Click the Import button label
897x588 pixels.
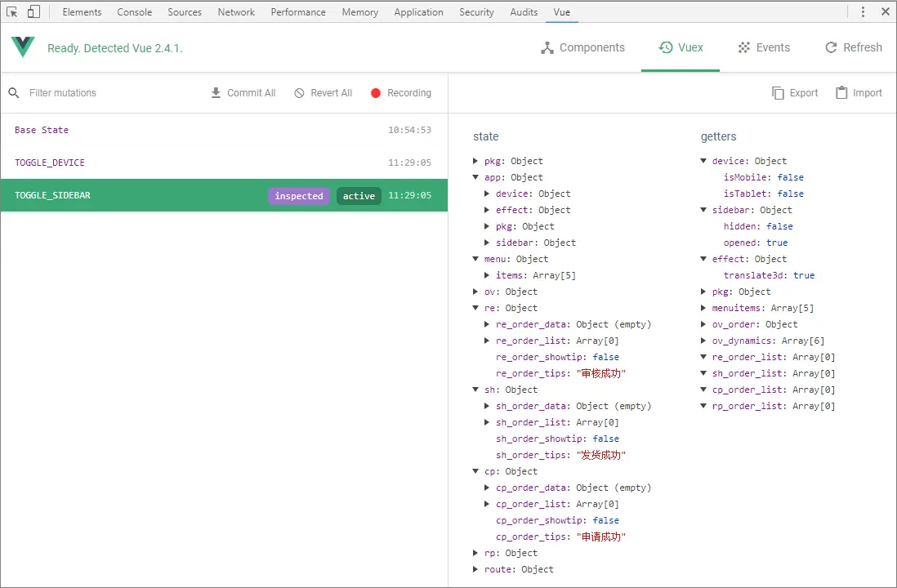[868, 92]
